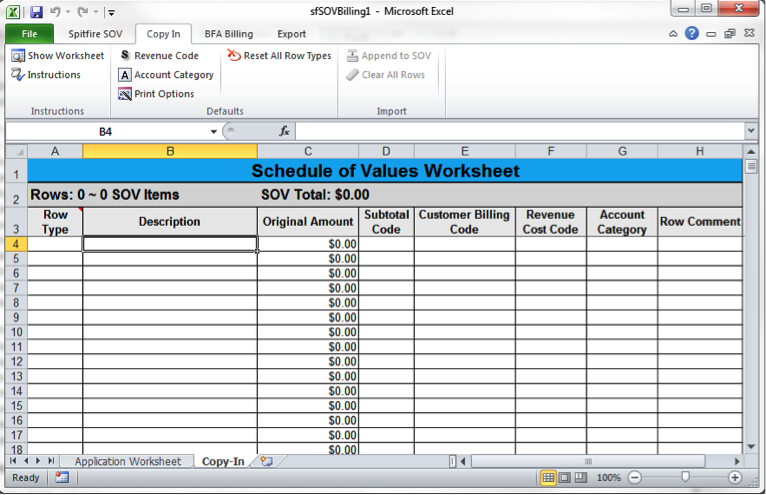
Task: Click Show Worksheet button
Action: [58, 56]
